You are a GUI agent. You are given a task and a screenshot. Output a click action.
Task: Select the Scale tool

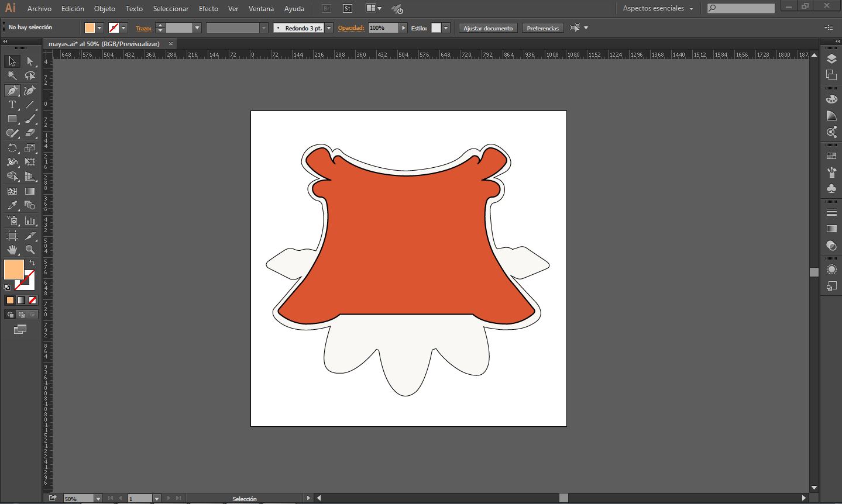[x=30, y=148]
